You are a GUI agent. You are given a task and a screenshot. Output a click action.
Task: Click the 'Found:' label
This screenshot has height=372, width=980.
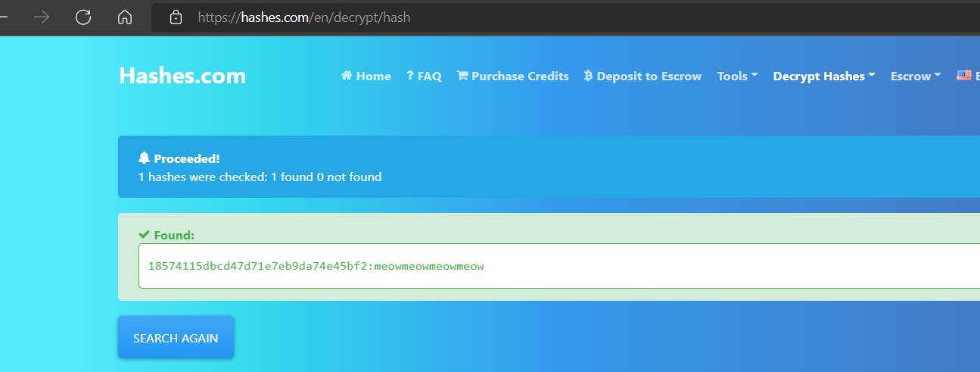click(x=174, y=235)
